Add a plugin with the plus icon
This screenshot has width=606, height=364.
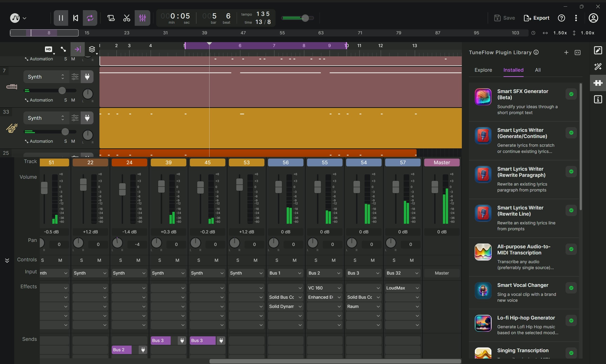(x=566, y=52)
